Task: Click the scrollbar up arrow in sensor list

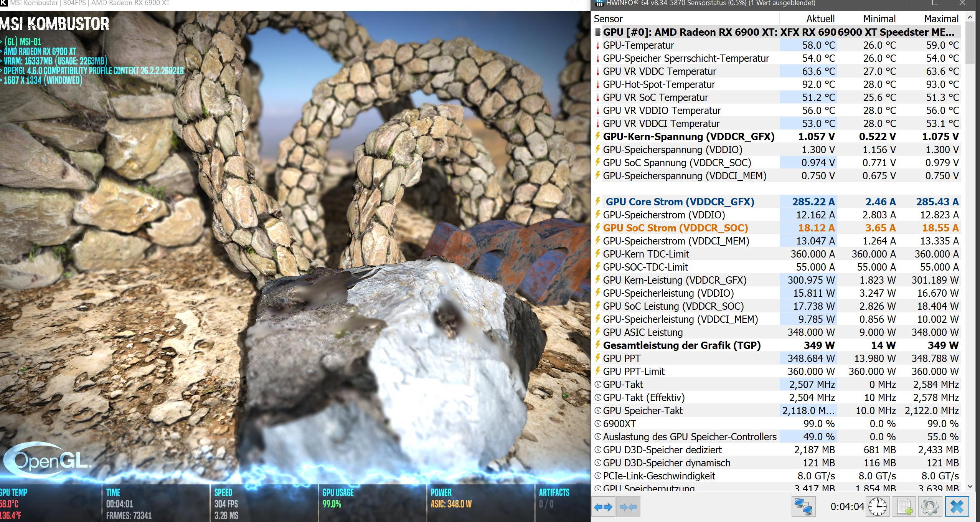Action: click(970, 17)
